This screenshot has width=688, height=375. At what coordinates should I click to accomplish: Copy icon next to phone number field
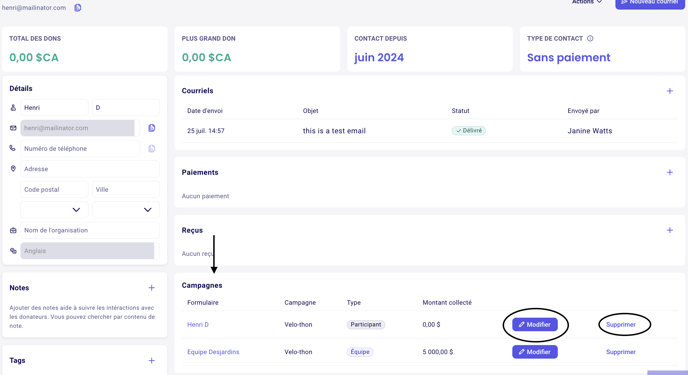tap(152, 149)
